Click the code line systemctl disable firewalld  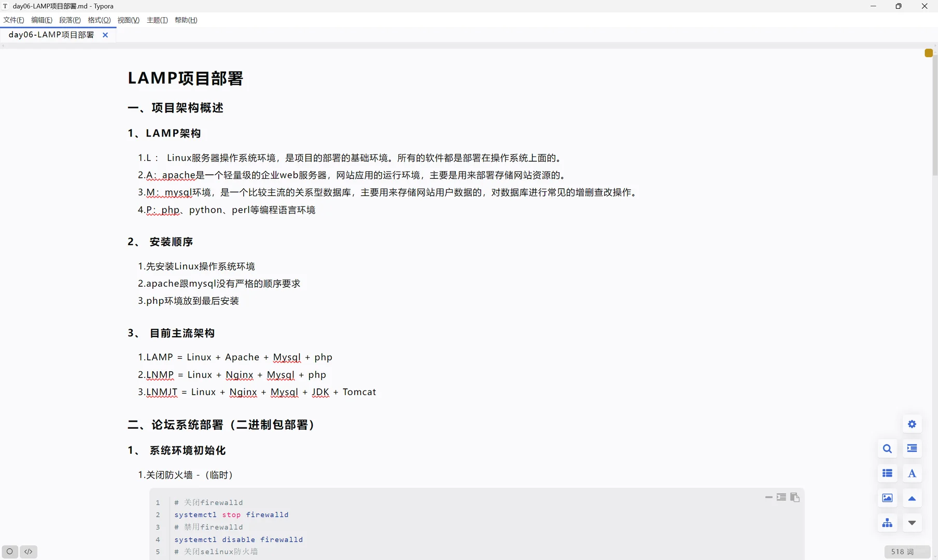pos(239,540)
